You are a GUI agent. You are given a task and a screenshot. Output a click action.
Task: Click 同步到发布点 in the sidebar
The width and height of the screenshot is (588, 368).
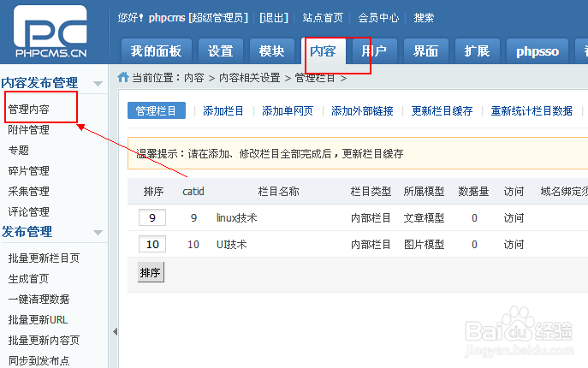pyautogui.click(x=39, y=361)
